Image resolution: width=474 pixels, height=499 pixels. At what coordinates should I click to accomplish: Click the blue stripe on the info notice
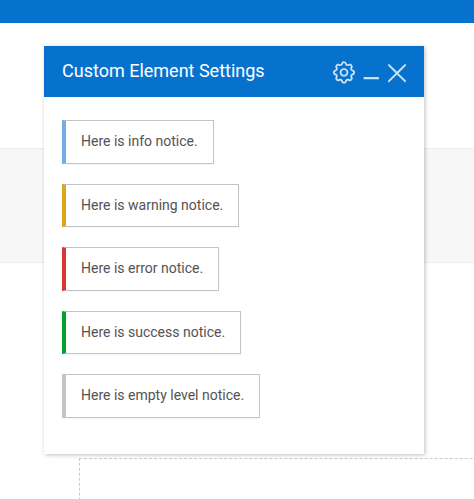(64, 142)
